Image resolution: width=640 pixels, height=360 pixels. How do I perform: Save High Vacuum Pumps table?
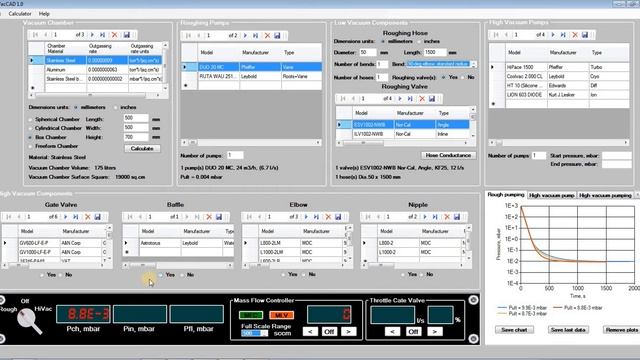585,35
